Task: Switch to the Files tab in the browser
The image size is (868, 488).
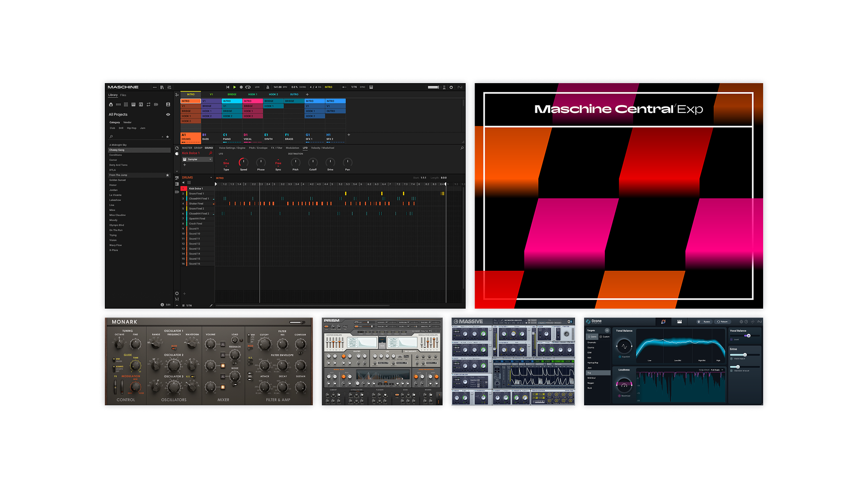Action: [x=123, y=95]
